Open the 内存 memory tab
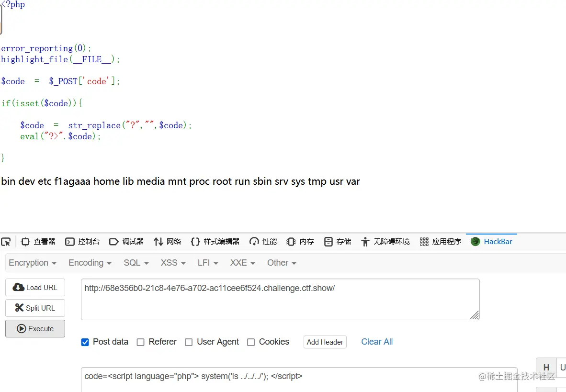The width and height of the screenshot is (566, 392). pyautogui.click(x=300, y=242)
